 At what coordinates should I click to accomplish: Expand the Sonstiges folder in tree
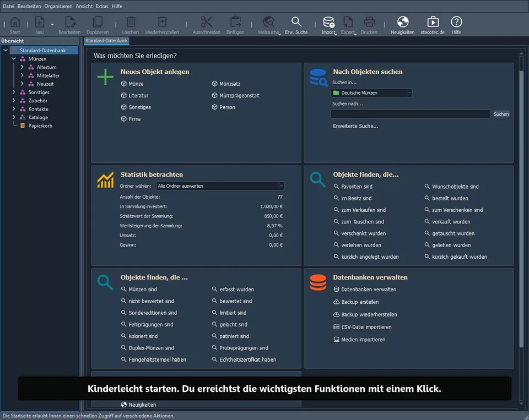(x=14, y=92)
